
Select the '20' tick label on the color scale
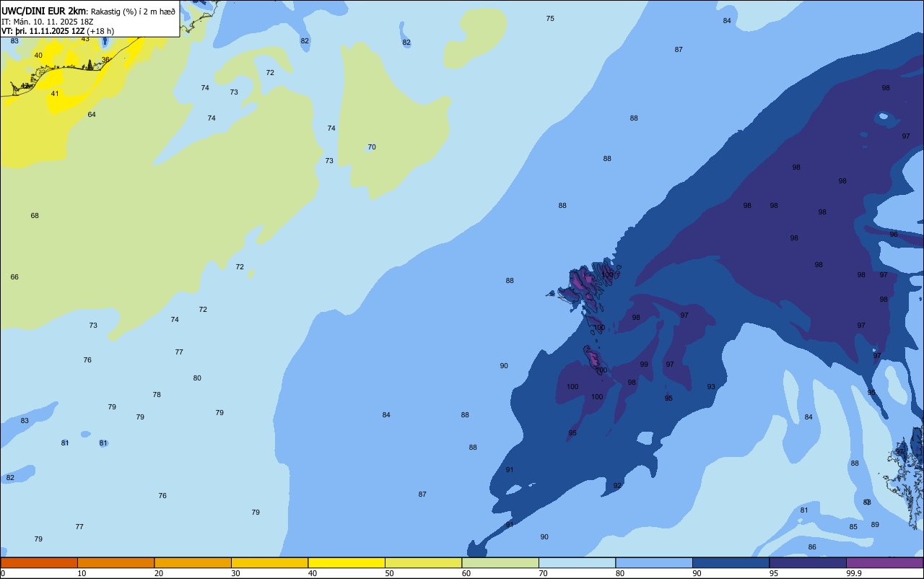click(x=159, y=573)
